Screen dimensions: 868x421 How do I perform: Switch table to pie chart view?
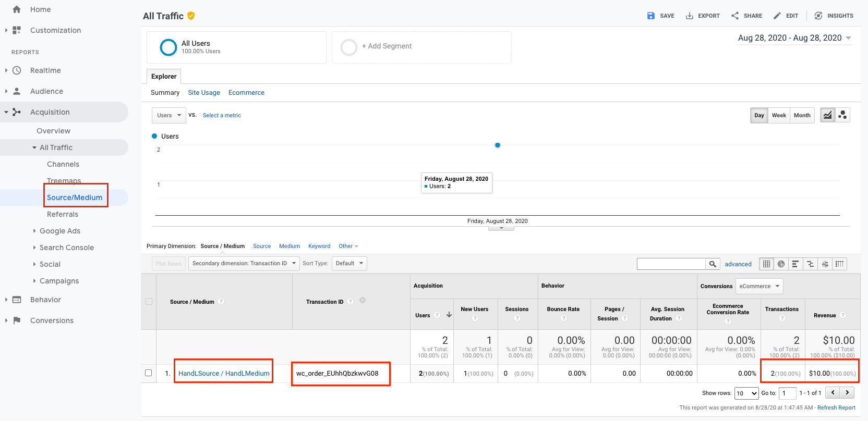pos(781,264)
